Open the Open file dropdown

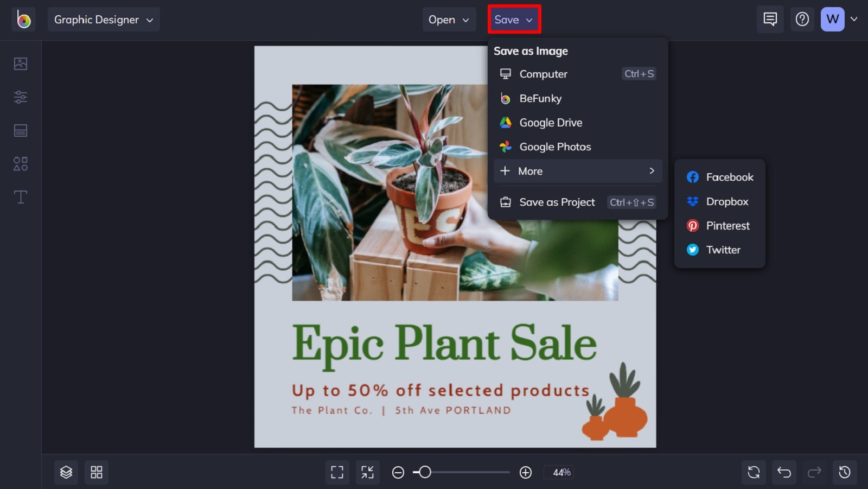pos(449,20)
